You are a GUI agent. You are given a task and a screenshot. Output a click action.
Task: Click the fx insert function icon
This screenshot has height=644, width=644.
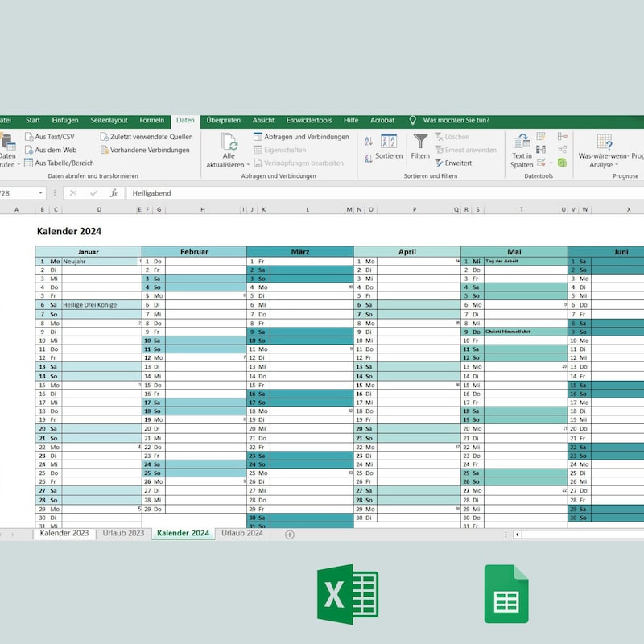click(114, 193)
